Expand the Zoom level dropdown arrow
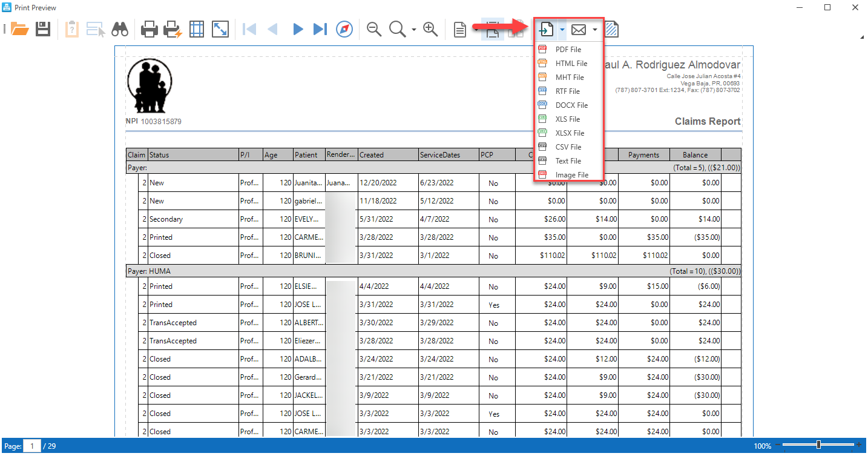Image resolution: width=868 pixels, height=456 pixels. click(414, 30)
